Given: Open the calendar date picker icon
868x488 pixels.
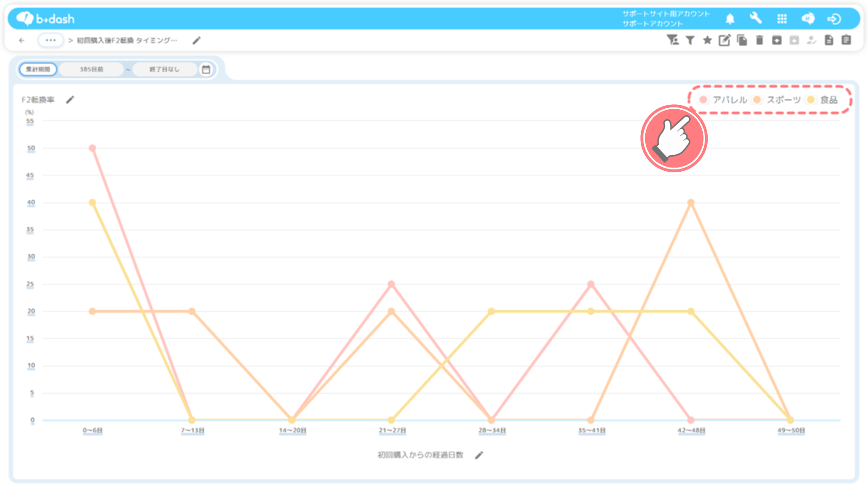Looking at the screenshot, I should click(206, 69).
